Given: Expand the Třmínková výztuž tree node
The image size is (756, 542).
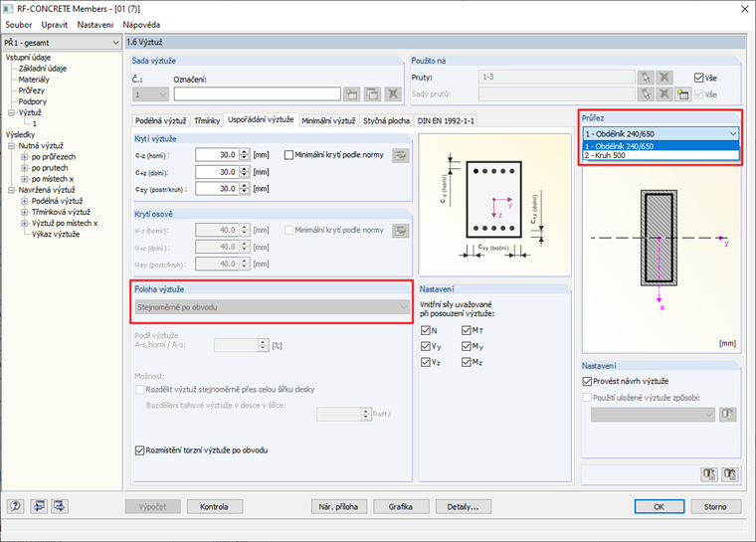Looking at the screenshot, I should (24, 212).
